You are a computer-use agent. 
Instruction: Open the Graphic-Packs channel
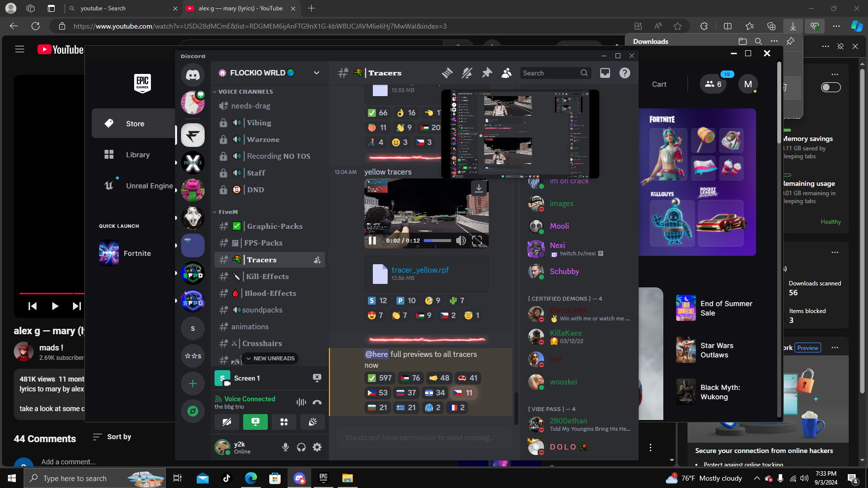click(x=270, y=226)
